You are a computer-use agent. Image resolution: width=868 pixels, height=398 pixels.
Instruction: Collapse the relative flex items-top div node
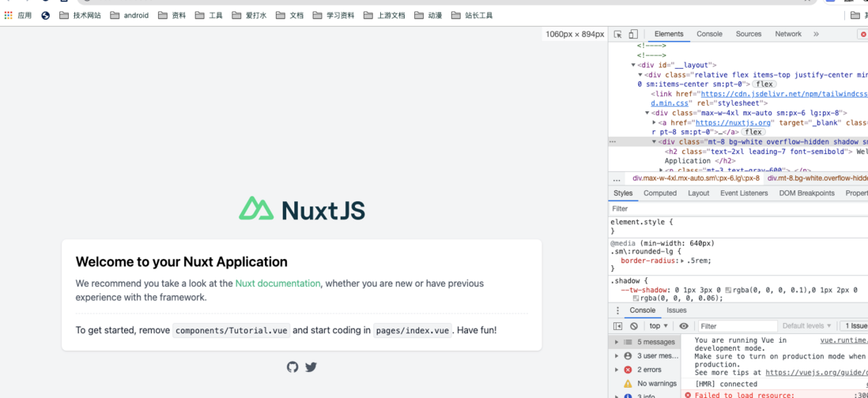[x=640, y=74]
